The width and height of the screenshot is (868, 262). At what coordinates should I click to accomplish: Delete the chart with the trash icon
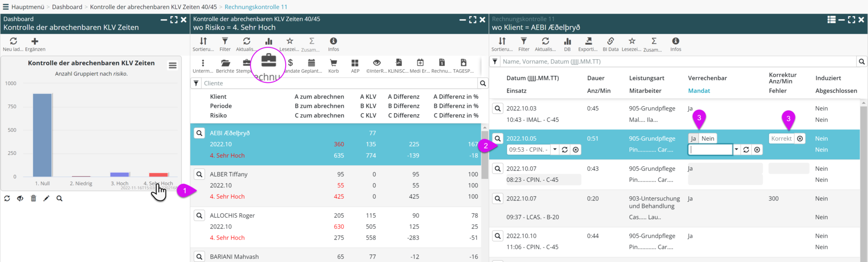[33, 198]
